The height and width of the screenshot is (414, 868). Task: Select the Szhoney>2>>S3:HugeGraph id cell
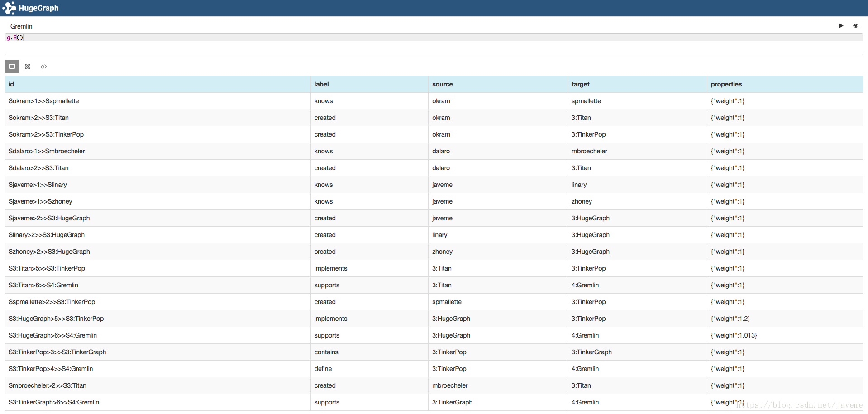pos(157,252)
